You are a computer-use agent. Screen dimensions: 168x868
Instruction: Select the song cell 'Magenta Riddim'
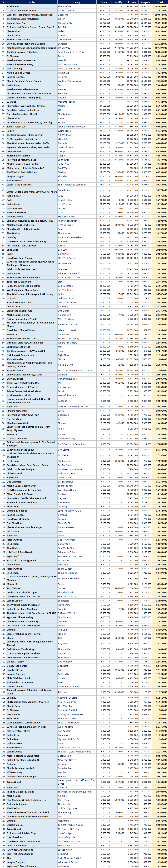coord(77,101)
